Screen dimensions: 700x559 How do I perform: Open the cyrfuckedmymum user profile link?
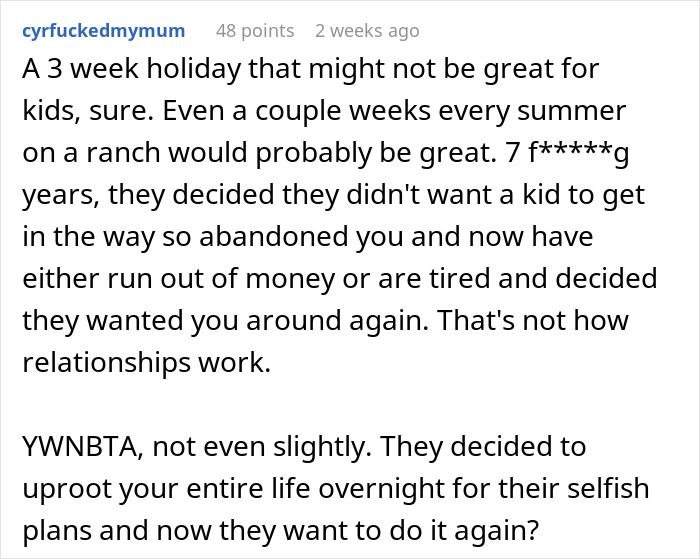pyautogui.click(x=104, y=31)
